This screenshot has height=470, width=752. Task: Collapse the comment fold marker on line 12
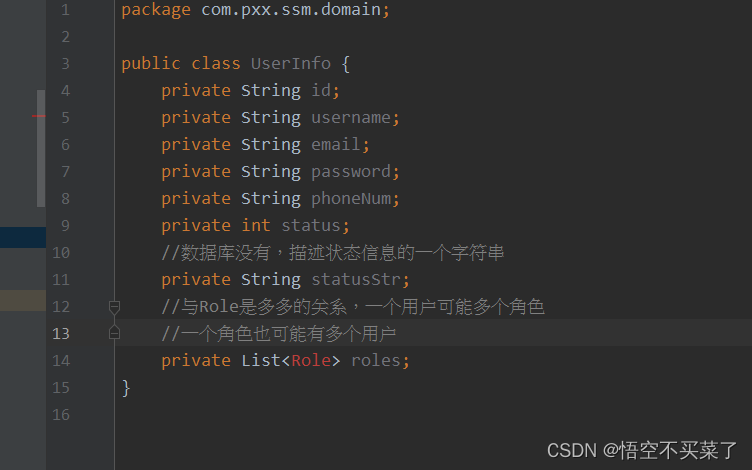[x=114, y=306]
